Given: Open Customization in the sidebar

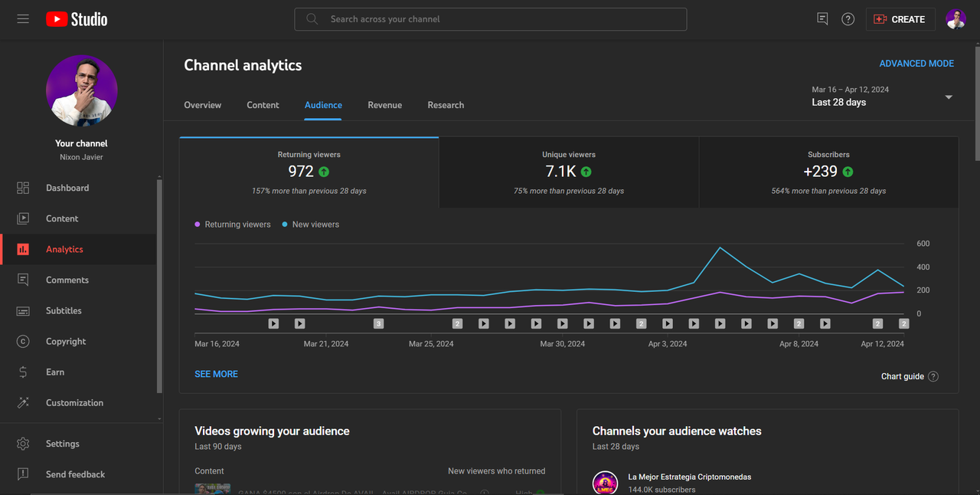Looking at the screenshot, I should point(78,402).
